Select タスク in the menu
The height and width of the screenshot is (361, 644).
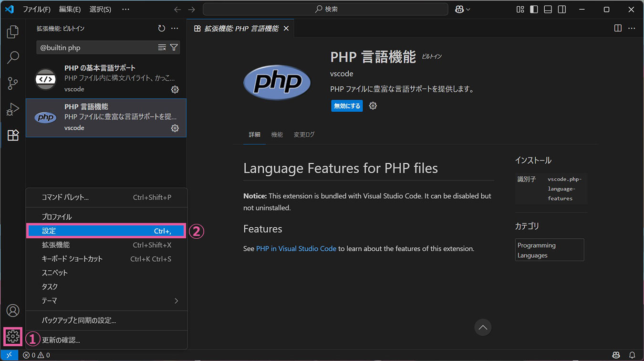pyautogui.click(x=106, y=287)
